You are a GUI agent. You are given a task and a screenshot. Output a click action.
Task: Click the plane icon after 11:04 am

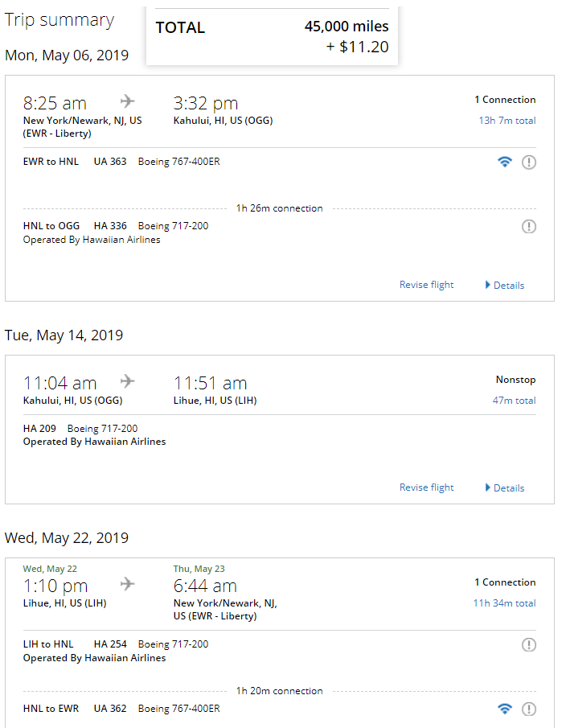point(127,381)
